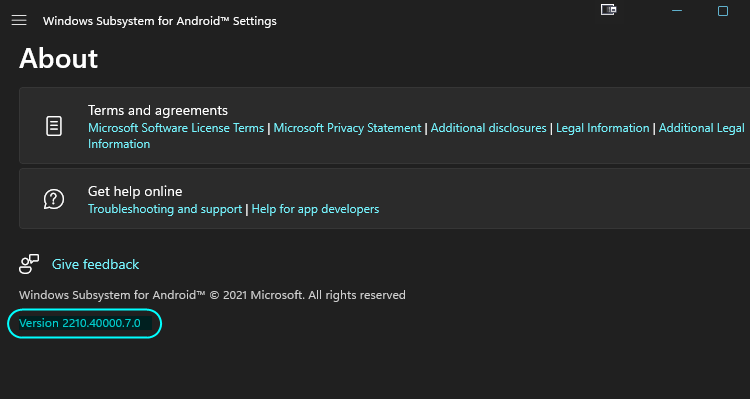This screenshot has width=750, height=399.
Task: Click the compact overlay icon in title bar
Action: 608,10
